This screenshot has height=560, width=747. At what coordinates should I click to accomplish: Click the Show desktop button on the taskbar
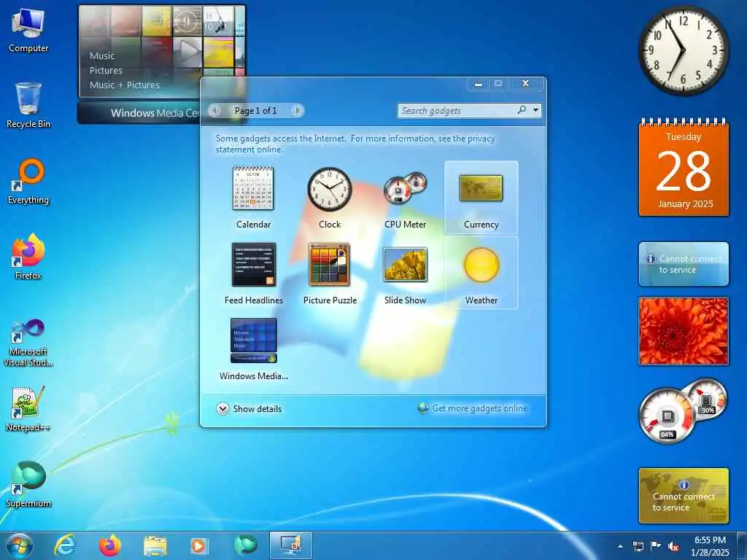(x=741, y=545)
